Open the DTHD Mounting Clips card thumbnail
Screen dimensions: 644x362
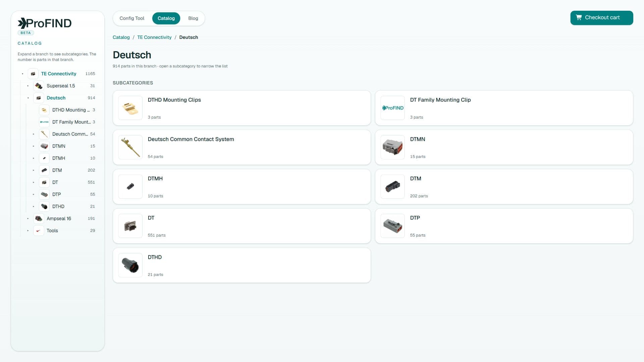point(130,108)
